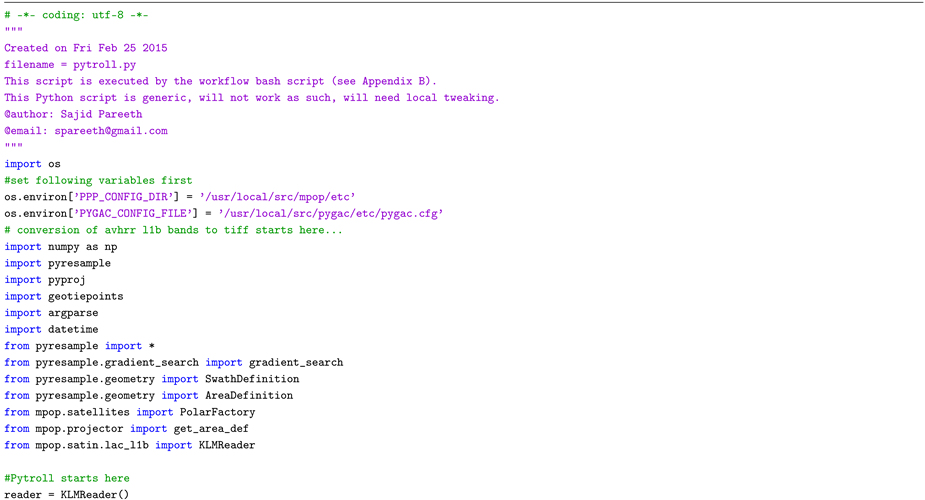Click the KLMReader import line
Image resolution: width=925 pixels, height=500 pixels.
130,445
